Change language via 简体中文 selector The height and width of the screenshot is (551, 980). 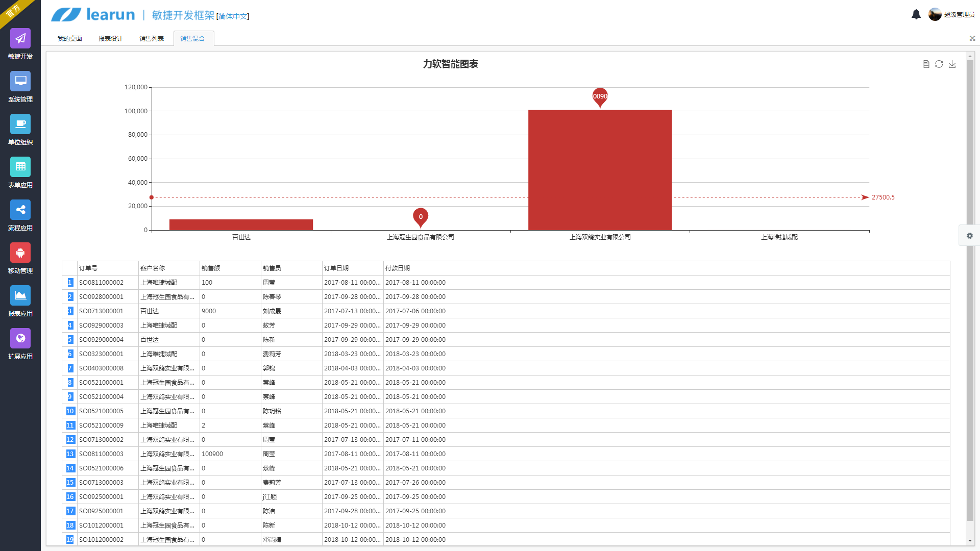pos(233,16)
